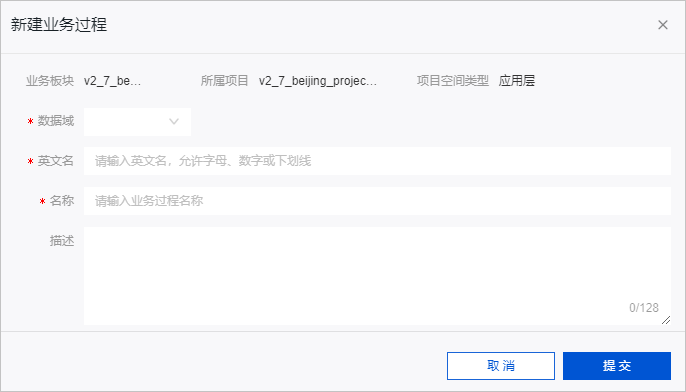Click the 项目空间类型 value 应用层
Image resolution: width=686 pixels, height=392 pixels.
click(x=517, y=81)
